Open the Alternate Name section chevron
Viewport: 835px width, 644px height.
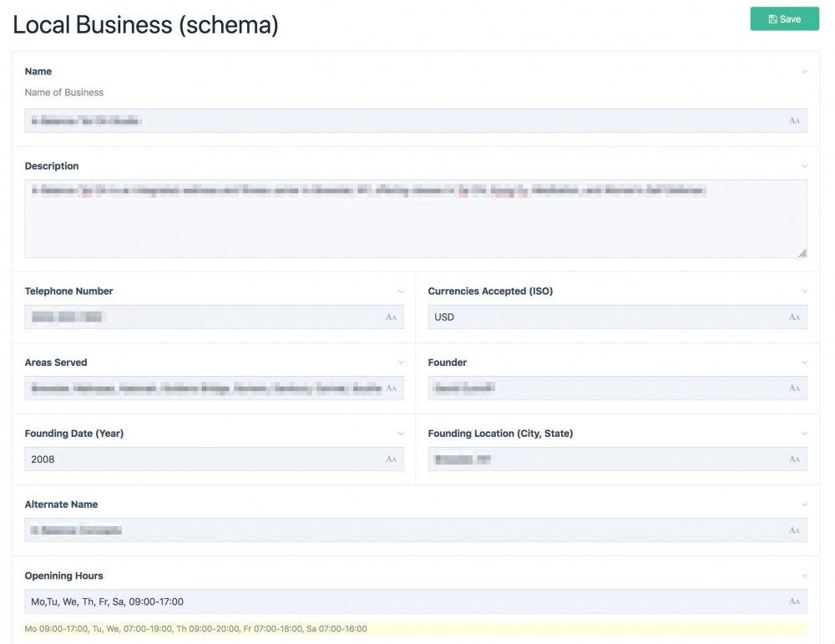click(804, 505)
